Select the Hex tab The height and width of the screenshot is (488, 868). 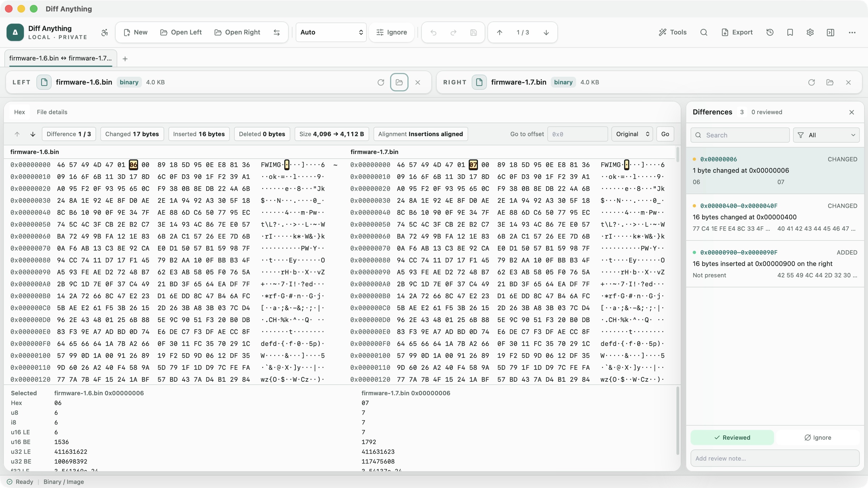20,112
